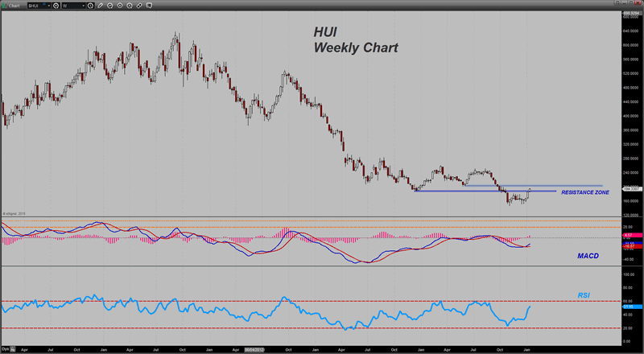Click the HUI Weekly Chart title text
This screenshot has width=644, height=354.
356,40
